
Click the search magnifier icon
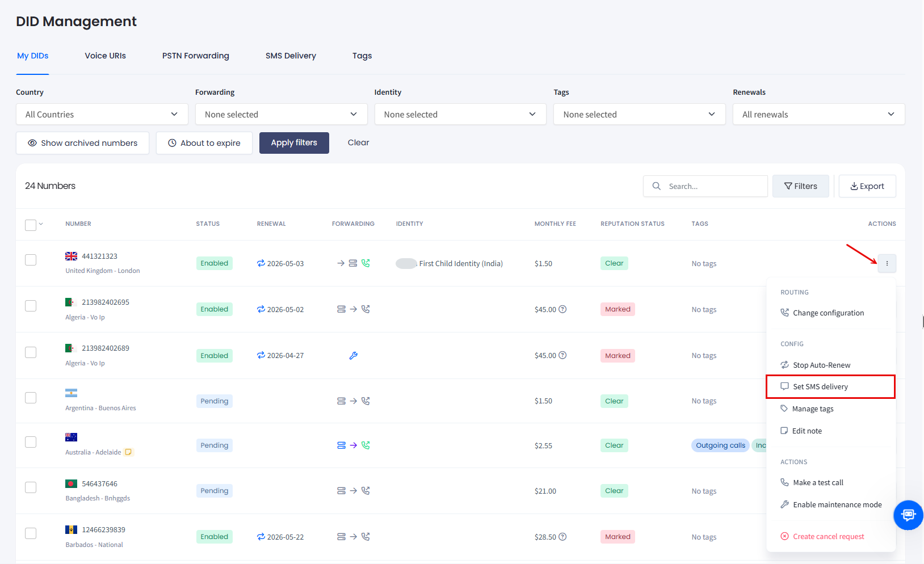[657, 186]
